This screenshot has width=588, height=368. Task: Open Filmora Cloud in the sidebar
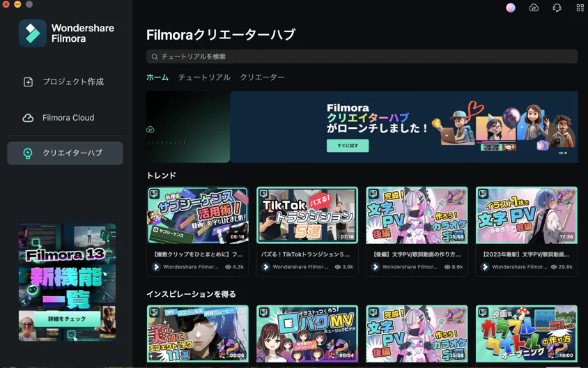pos(65,118)
